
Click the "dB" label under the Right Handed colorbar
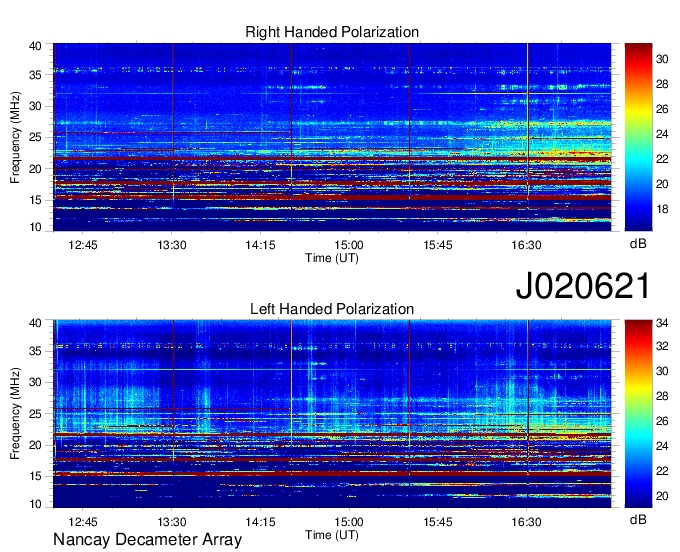(638, 244)
